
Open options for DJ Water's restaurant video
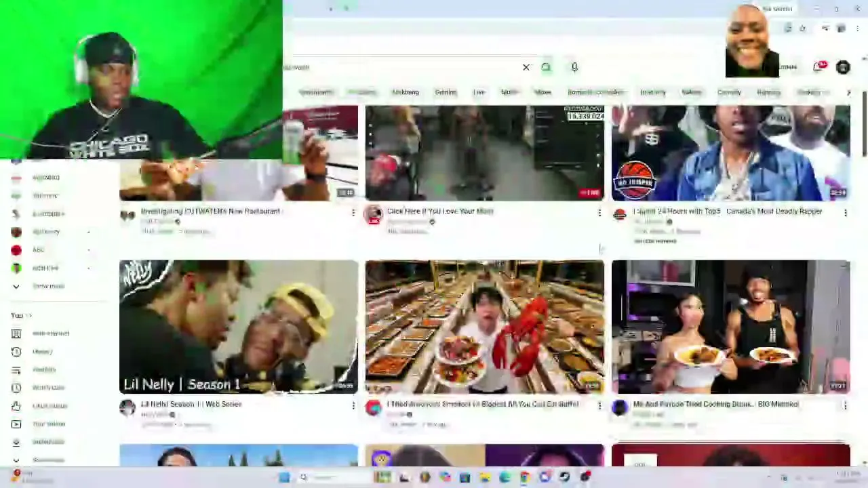(x=353, y=213)
